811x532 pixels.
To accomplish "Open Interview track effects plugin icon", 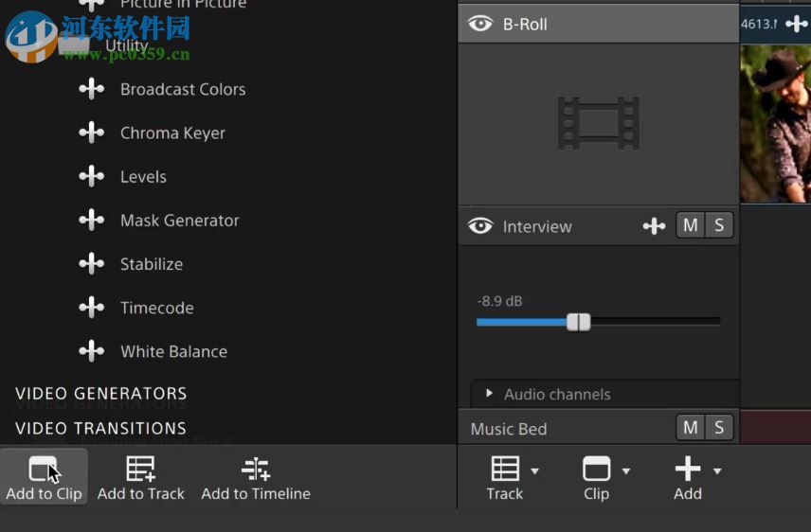I will tap(655, 226).
